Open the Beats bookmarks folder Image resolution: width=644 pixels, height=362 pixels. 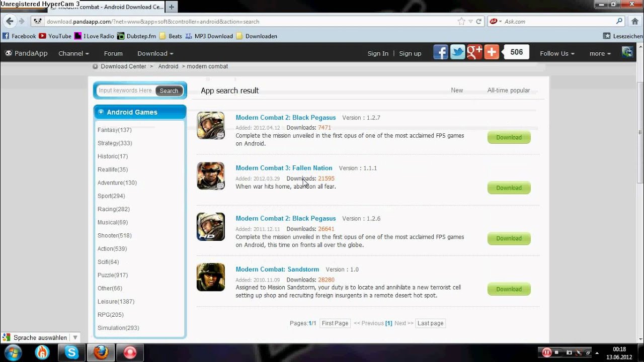[x=171, y=36]
